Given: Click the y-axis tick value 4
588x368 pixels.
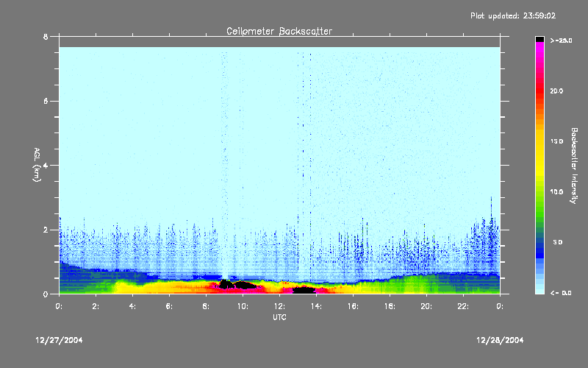Looking at the screenshot, I should pos(46,166).
